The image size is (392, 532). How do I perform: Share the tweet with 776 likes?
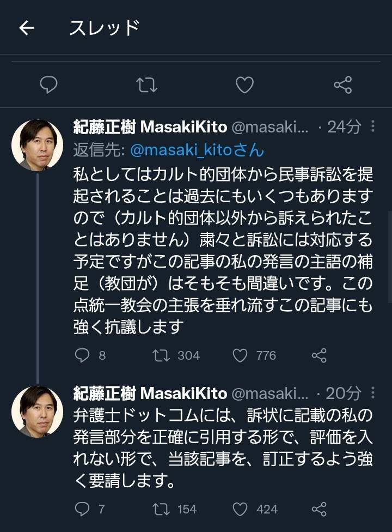tap(319, 355)
